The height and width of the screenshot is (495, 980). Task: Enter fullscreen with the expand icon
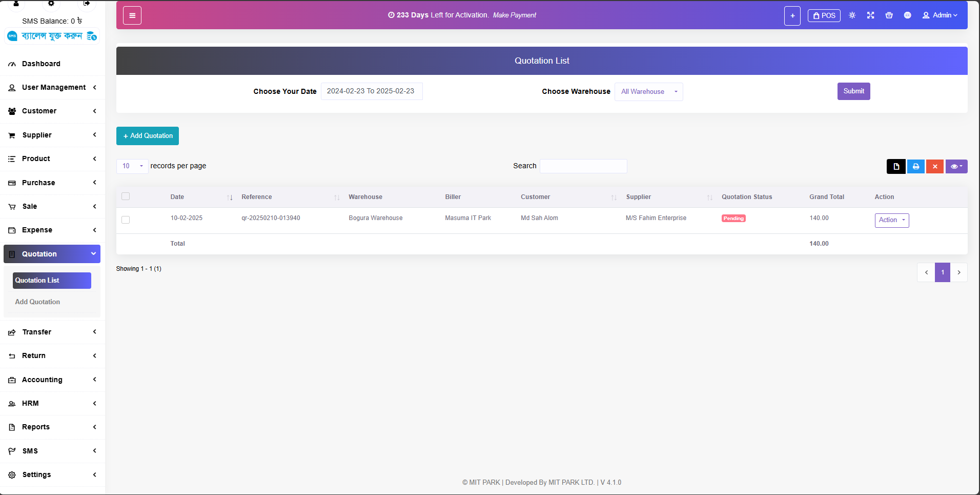click(x=870, y=15)
